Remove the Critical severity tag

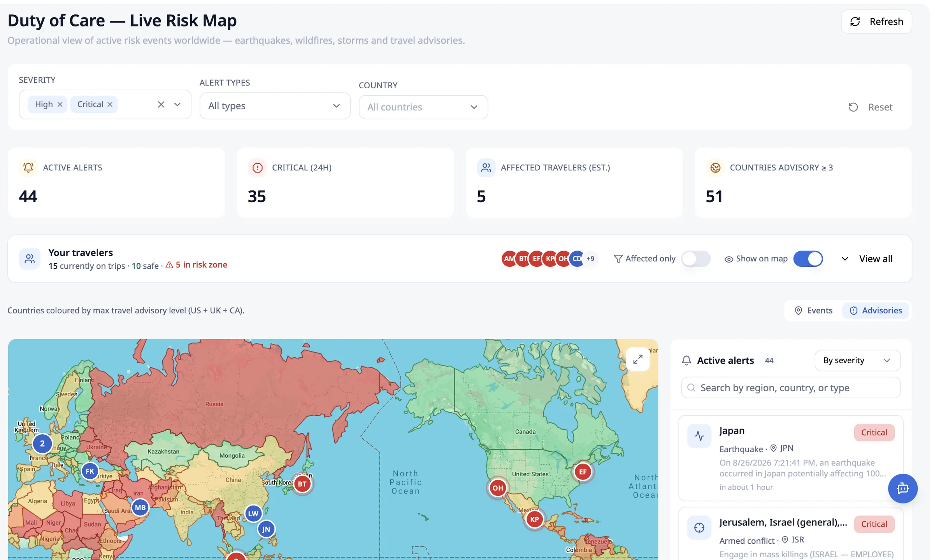110,105
